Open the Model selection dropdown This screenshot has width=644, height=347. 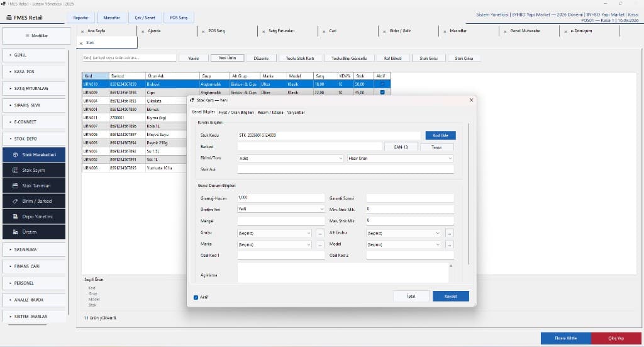point(404,244)
